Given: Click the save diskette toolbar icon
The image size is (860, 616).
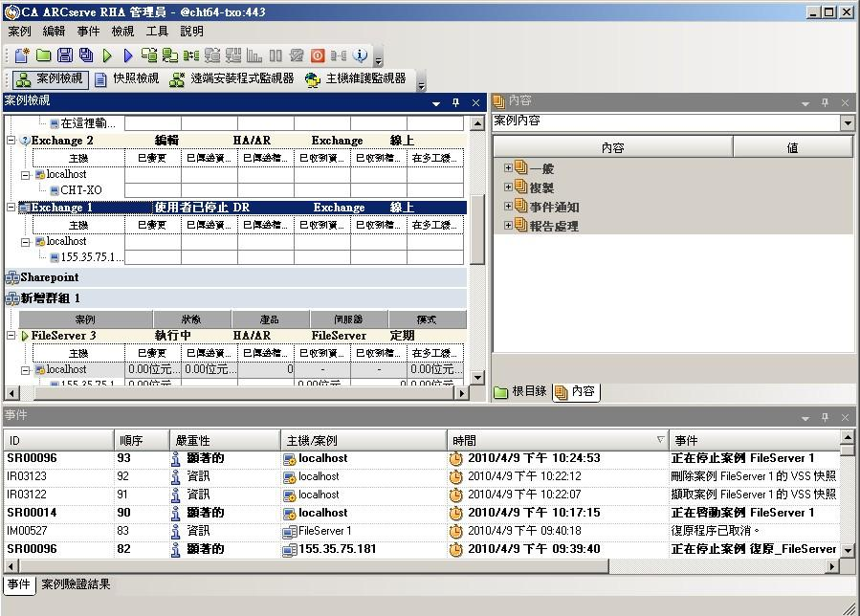Looking at the screenshot, I should [x=64, y=55].
